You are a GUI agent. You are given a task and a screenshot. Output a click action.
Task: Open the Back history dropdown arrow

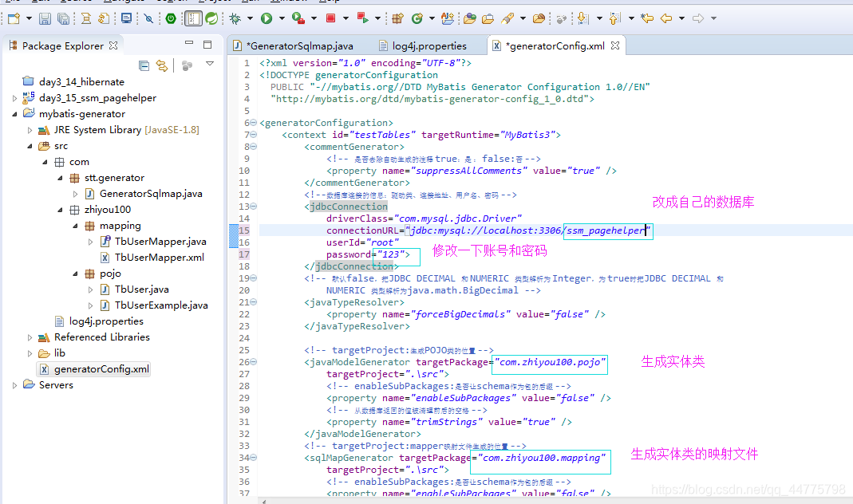(x=681, y=18)
